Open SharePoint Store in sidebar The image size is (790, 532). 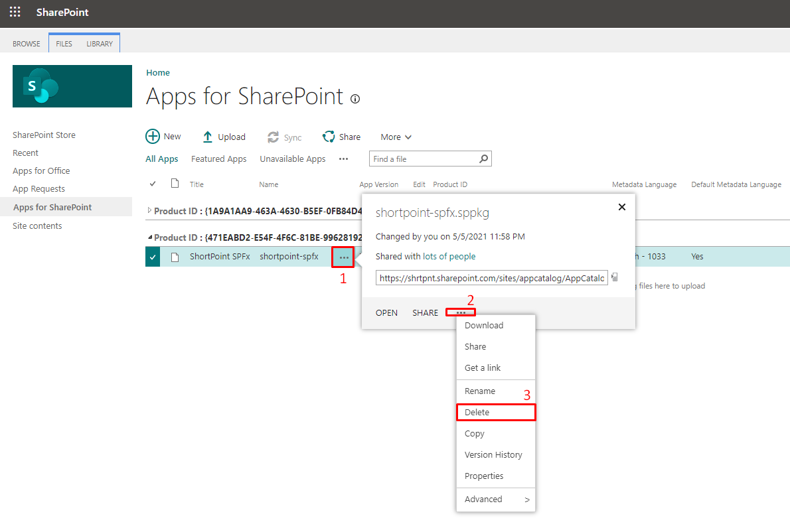tap(44, 135)
